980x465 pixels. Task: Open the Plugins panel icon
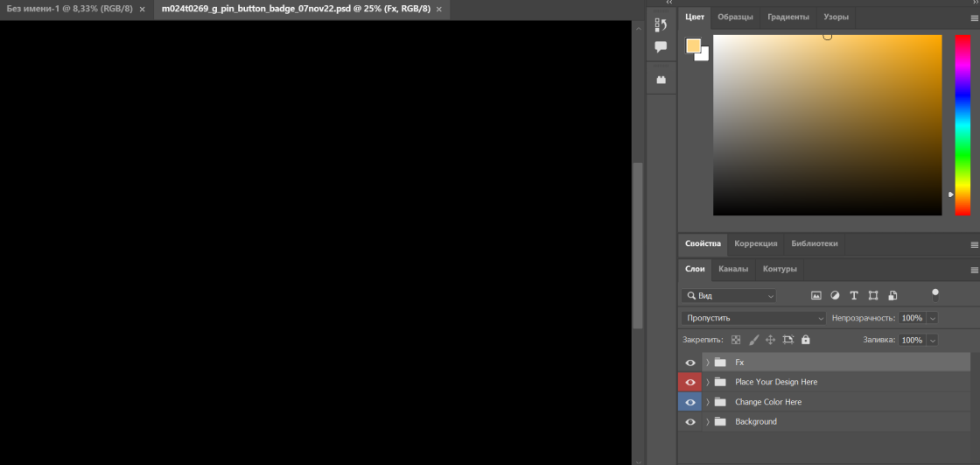(x=661, y=80)
